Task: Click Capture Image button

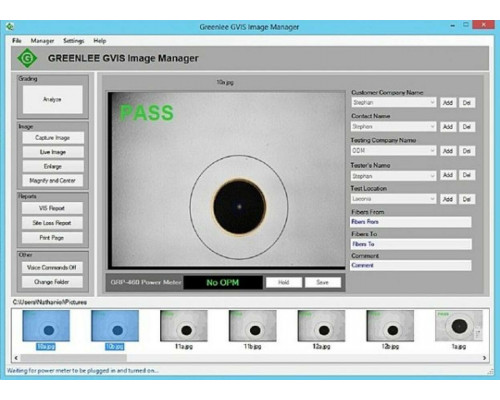Action: click(x=53, y=138)
